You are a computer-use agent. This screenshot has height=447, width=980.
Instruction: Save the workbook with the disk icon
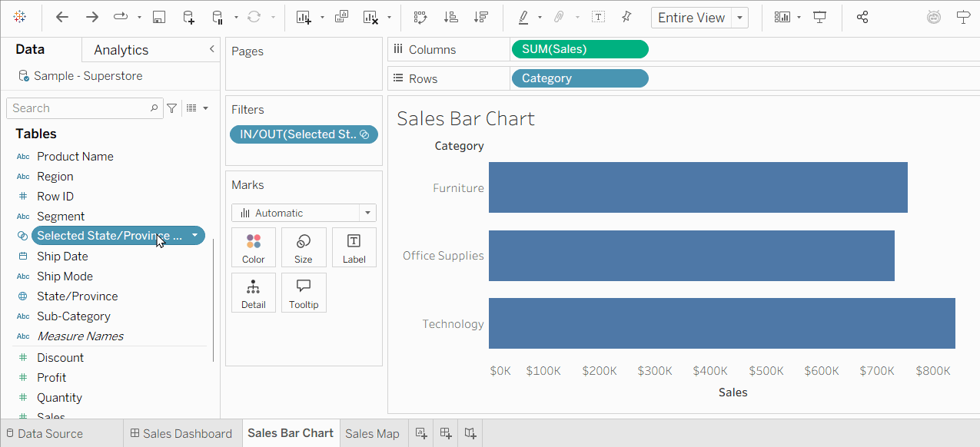coord(159,17)
